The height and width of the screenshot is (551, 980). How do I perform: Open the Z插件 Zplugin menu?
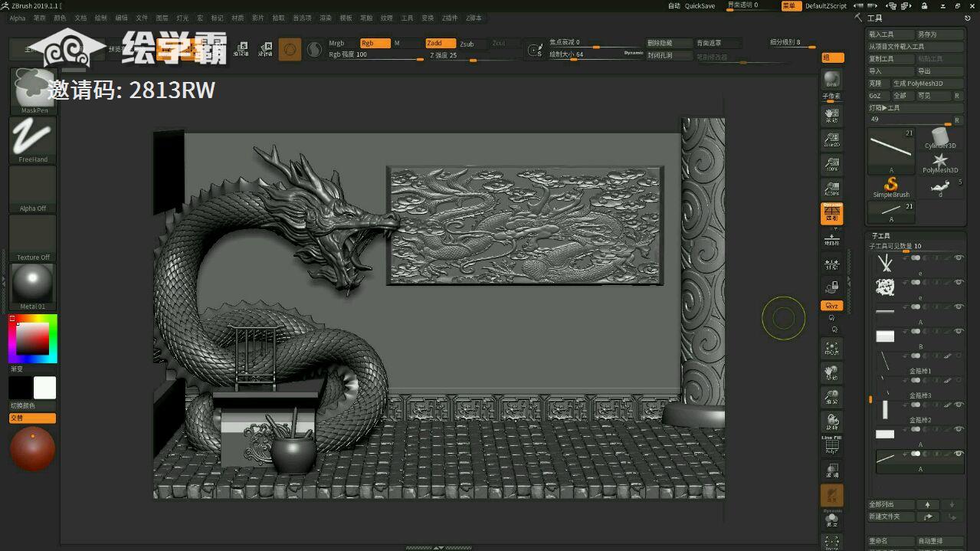coord(450,18)
